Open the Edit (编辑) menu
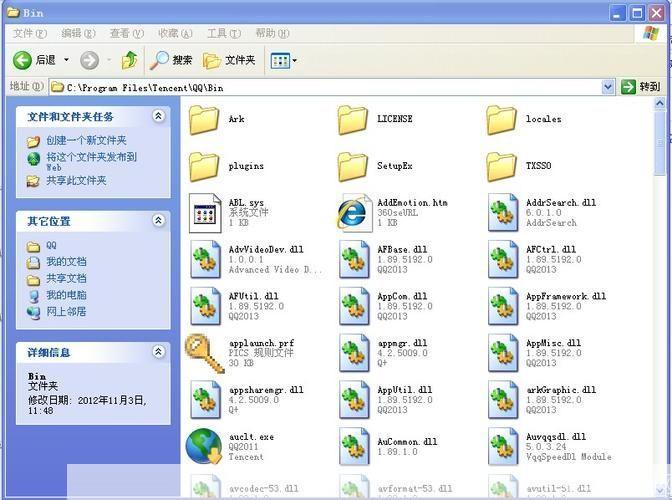The width and height of the screenshot is (672, 500). click(x=78, y=33)
